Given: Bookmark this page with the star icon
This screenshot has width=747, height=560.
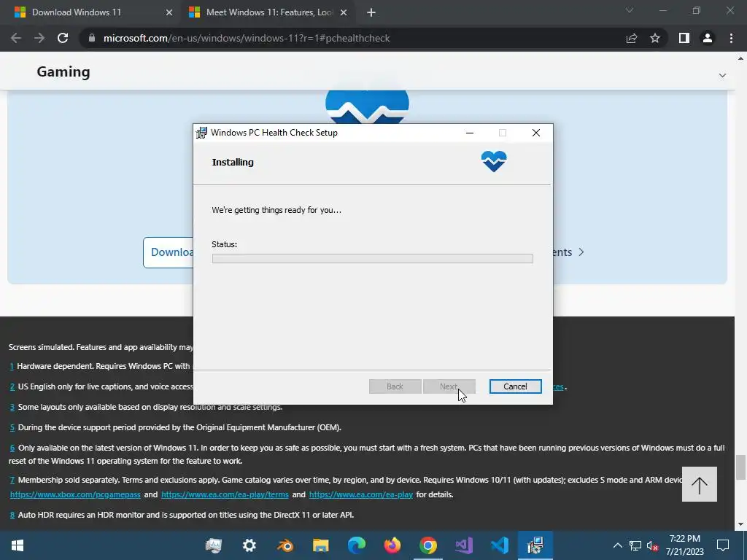Looking at the screenshot, I should (x=655, y=38).
